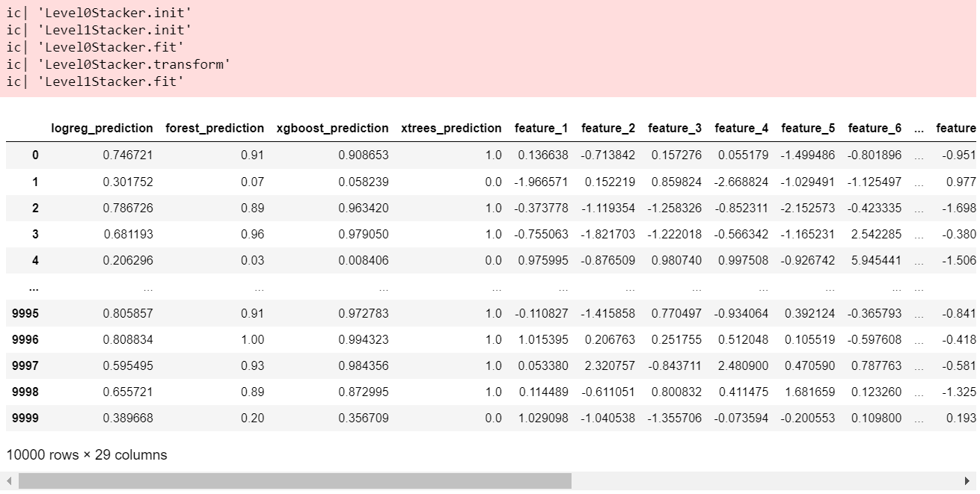Click the forest_prediction column header
The image size is (980, 494).
pos(215,129)
